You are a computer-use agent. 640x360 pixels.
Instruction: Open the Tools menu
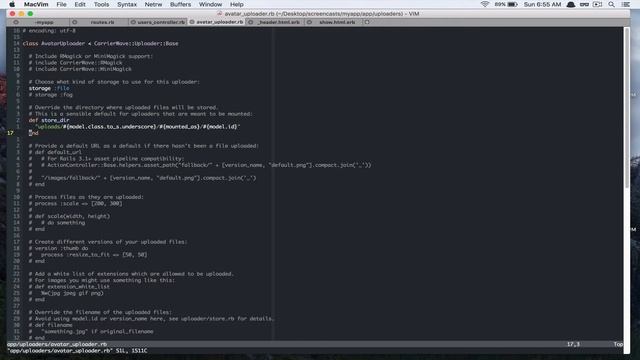coord(101,4)
